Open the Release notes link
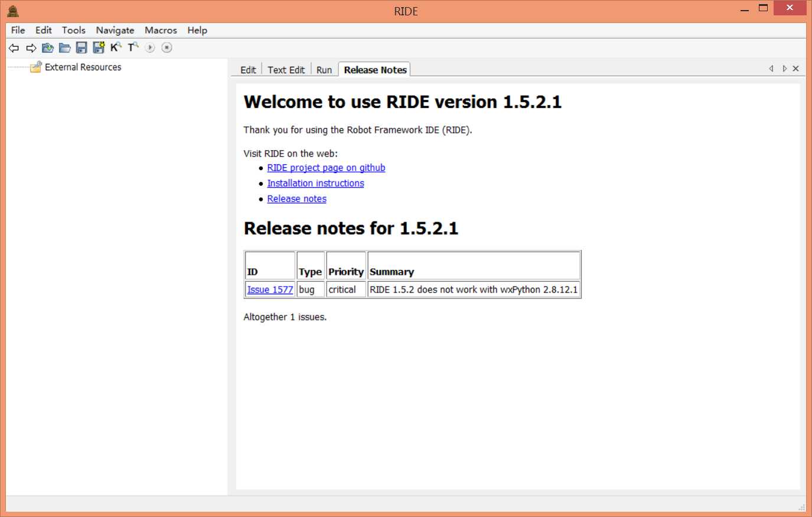812x517 pixels. [x=296, y=199]
